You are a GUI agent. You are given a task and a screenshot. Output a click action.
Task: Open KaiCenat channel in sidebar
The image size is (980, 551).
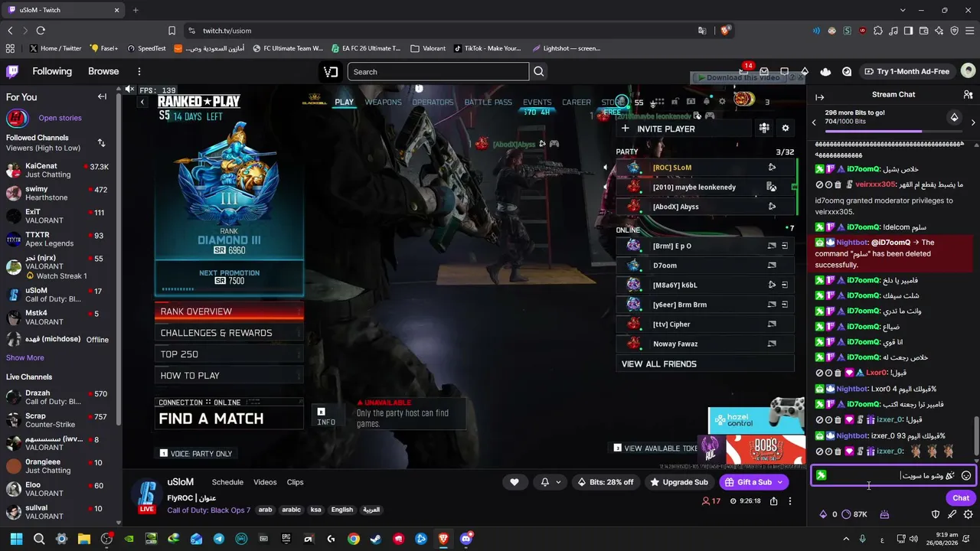point(57,170)
